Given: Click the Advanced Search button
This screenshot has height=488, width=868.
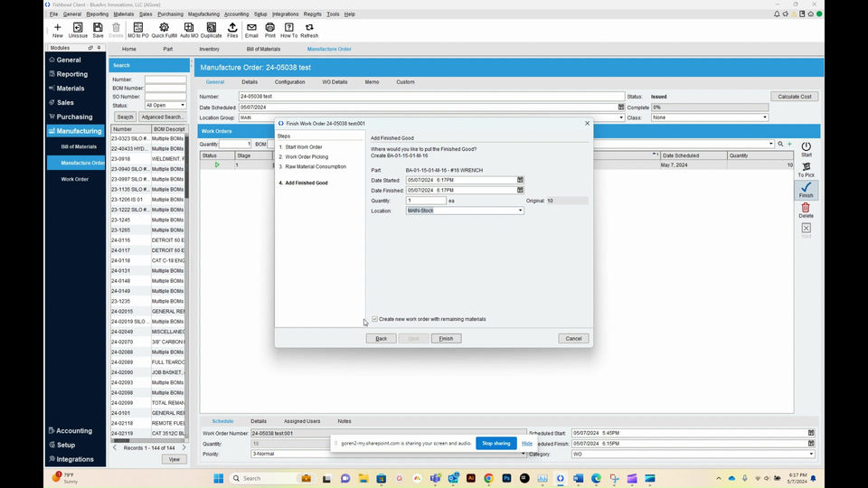Looking at the screenshot, I should click(x=161, y=117).
